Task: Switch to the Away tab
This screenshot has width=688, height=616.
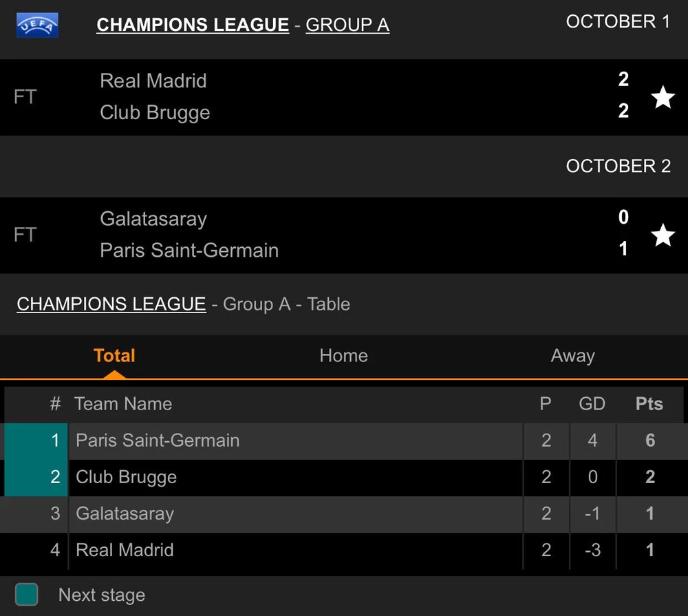Action: [572, 356]
